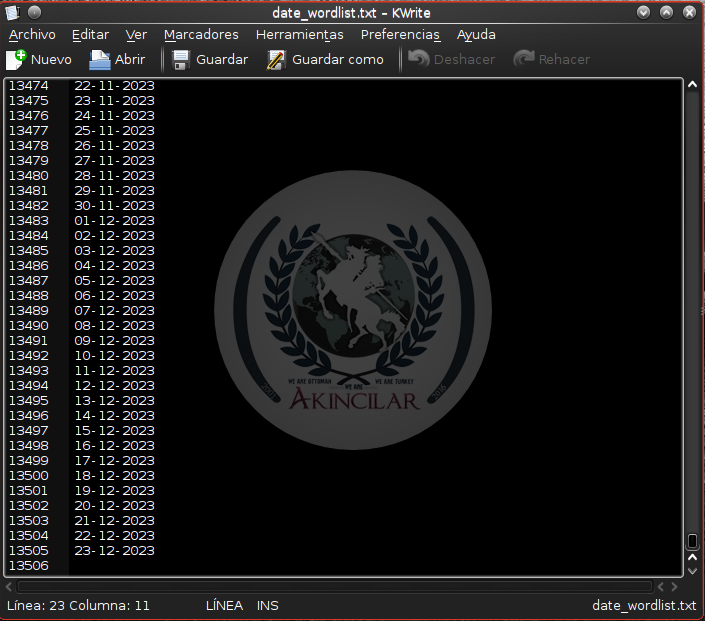Open the Archivo menu
The width and height of the screenshot is (705, 621).
32,35
